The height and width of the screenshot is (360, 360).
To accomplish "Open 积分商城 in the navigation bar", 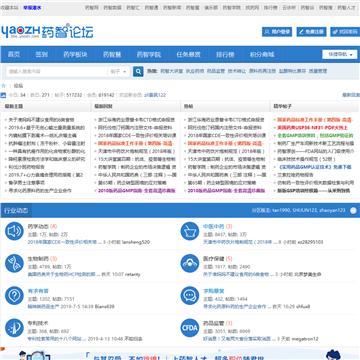I will pyautogui.click(x=262, y=54).
